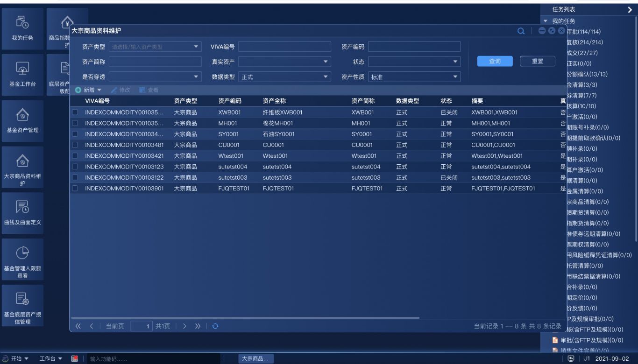Click the 资产编码 input field
Screen dimensions: 638x364
pyautogui.click(x=414, y=47)
